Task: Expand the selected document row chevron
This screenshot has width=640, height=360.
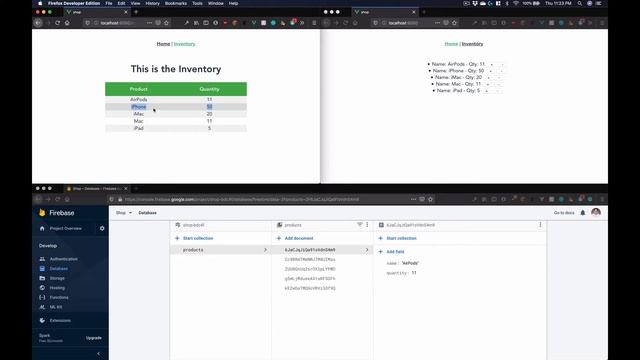Action: click(x=367, y=249)
